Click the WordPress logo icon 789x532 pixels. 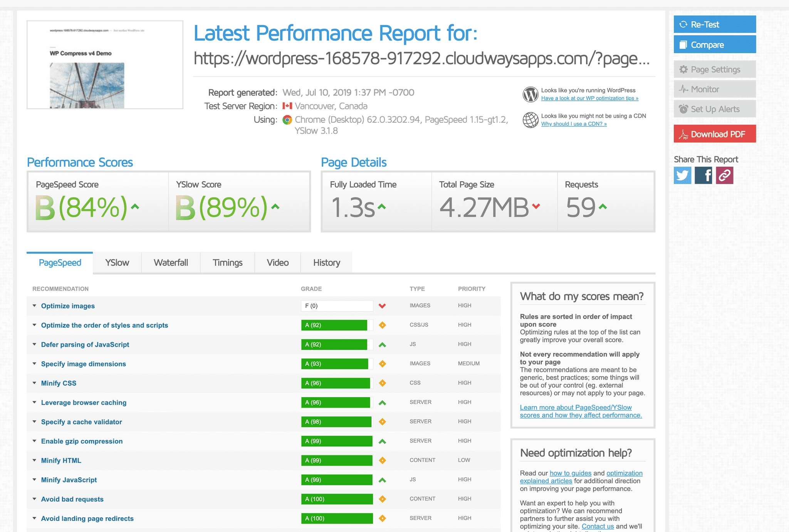click(x=530, y=94)
